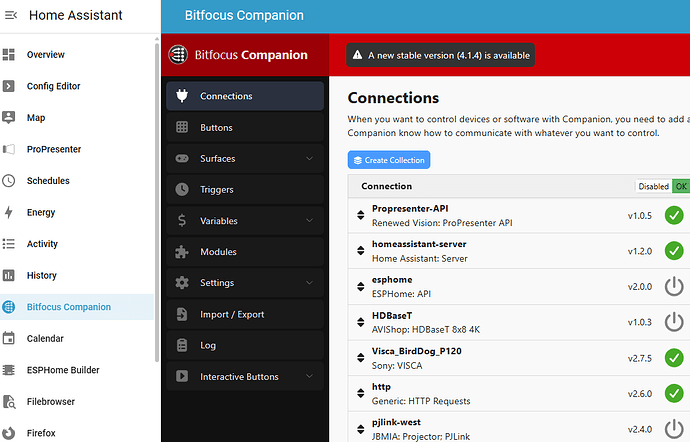
Task: Open the Connections page in Companion
Action: (x=245, y=96)
